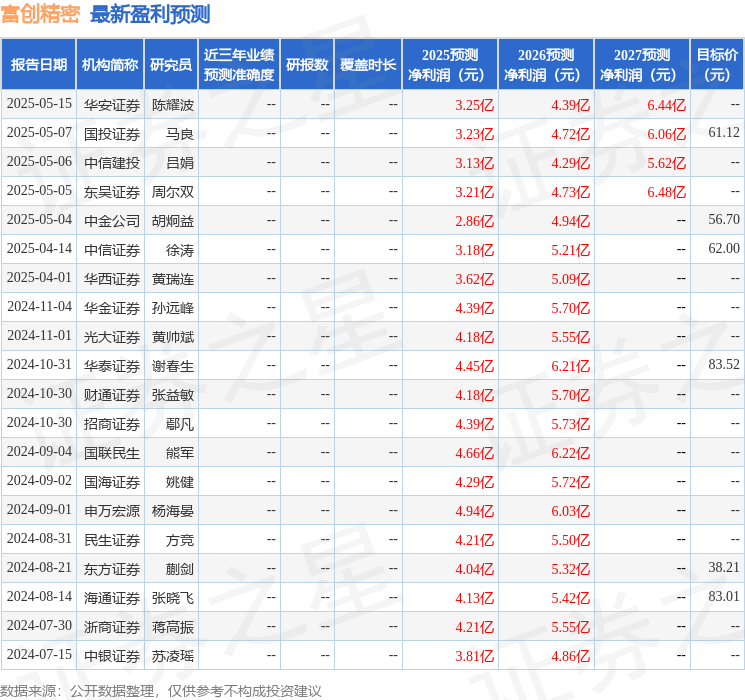Screen dimensions: 745x700
Task: Click the 富创精密 stock name title
Action: [x=42, y=14]
